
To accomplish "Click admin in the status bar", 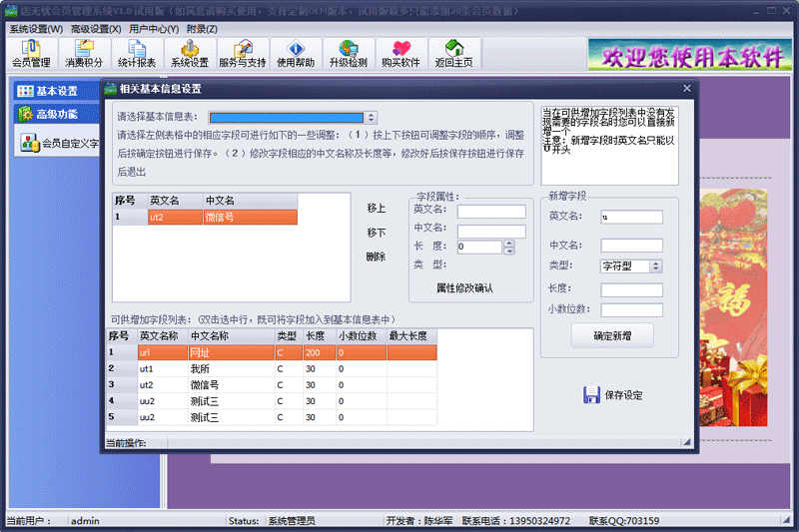I will pos(85,521).
